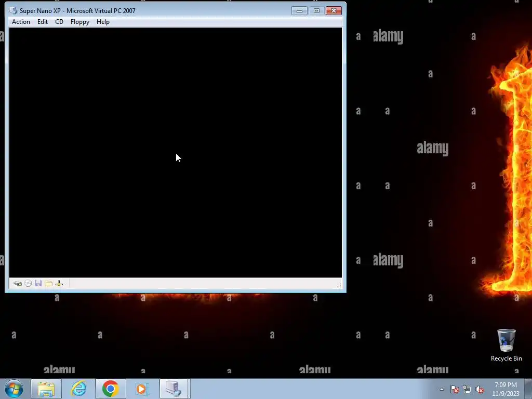Screen dimensions: 532x399
Task: Open Windows Explorer from the taskbar
Action: click(46, 389)
